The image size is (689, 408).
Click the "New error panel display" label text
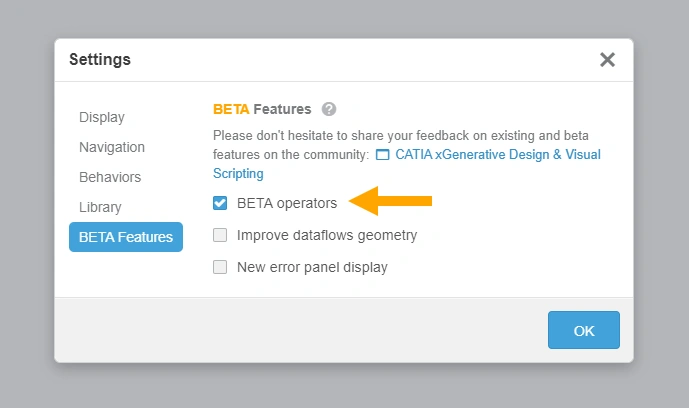[x=312, y=267]
